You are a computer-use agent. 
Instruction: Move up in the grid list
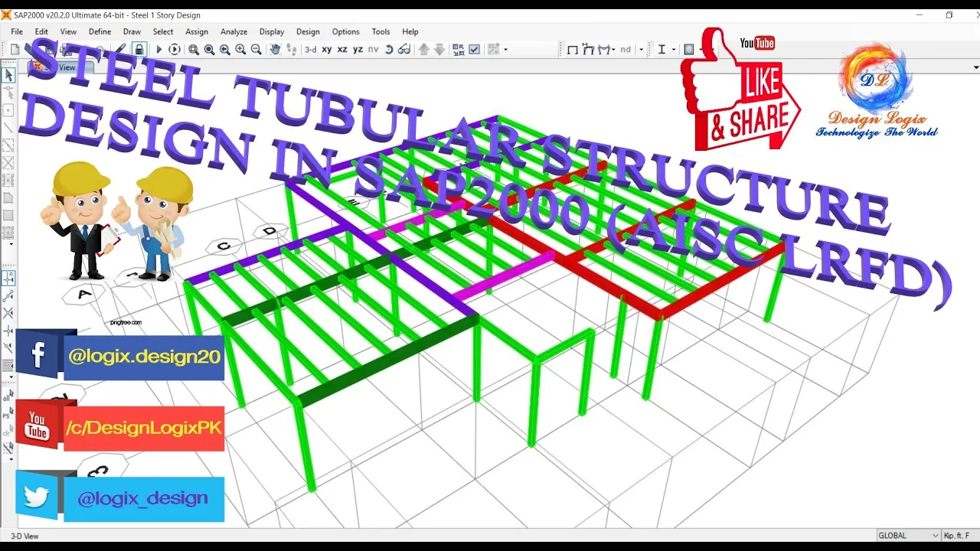[423, 50]
